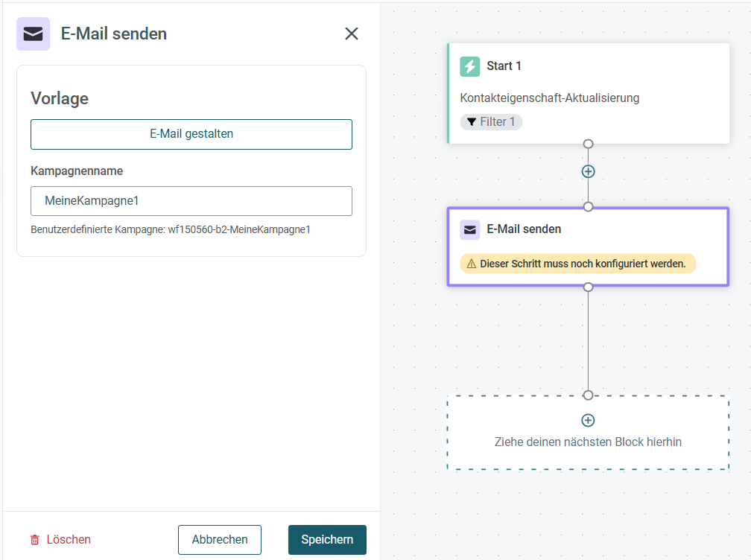Click the warning triangle icon
Image resolution: width=751 pixels, height=560 pixels.
point(472,264)
